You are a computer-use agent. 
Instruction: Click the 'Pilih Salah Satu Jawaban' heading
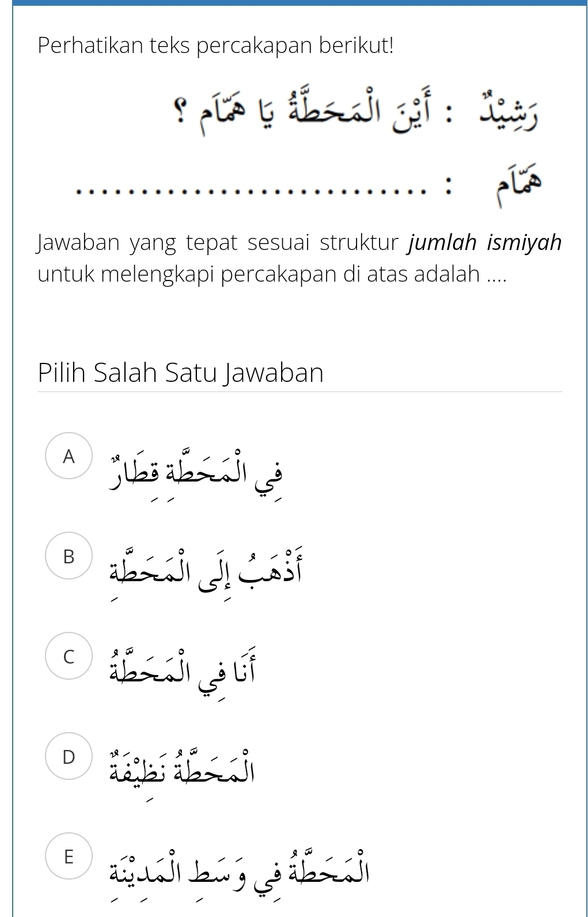point(181,372)
